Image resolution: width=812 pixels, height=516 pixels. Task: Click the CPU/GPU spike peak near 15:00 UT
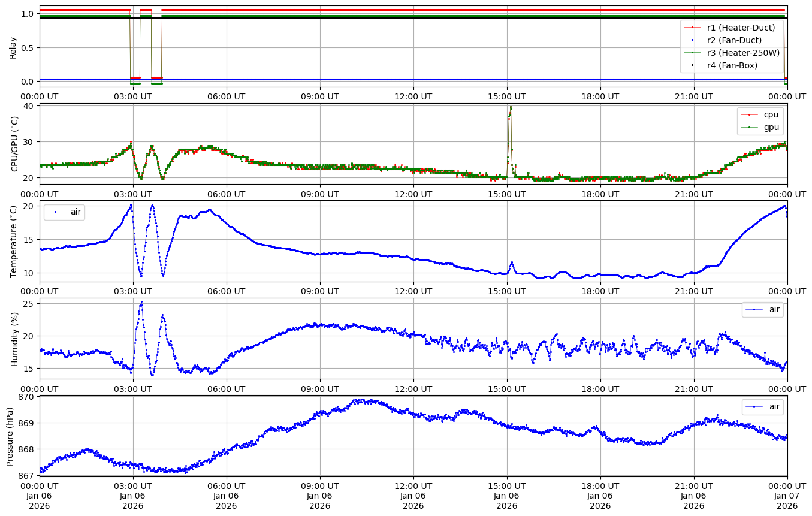tap(511, 108)
